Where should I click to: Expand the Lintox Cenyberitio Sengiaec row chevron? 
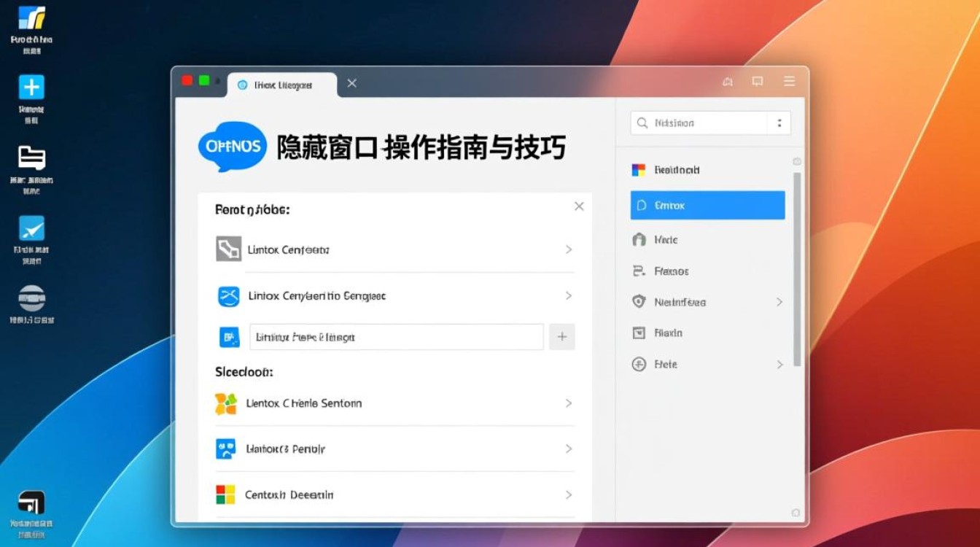coord(569,295)
